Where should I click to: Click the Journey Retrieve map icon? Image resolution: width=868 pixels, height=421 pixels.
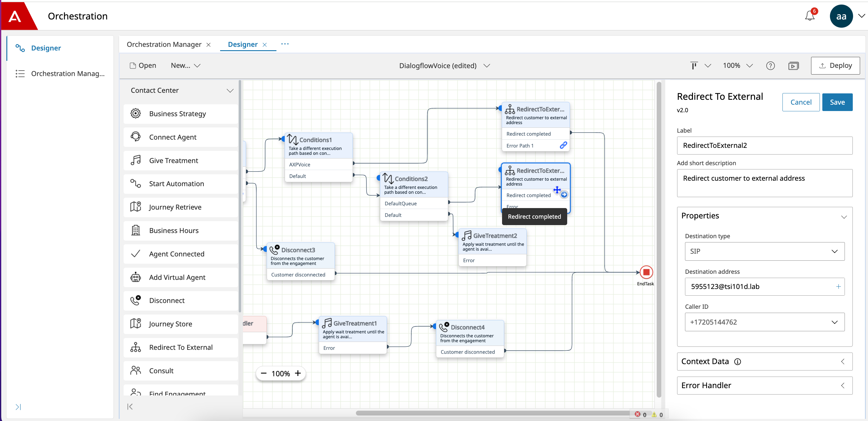click(x=135, y=207)
